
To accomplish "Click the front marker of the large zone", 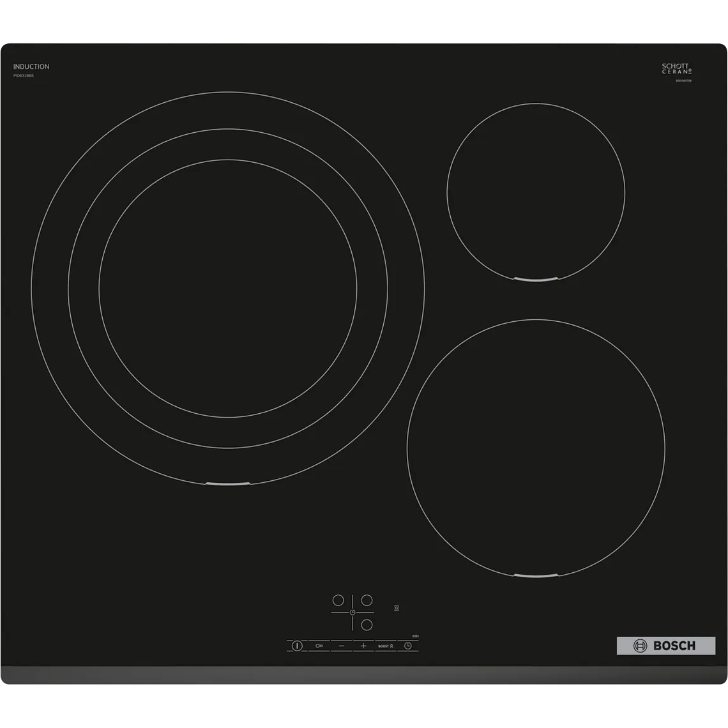I will point(228,485).
